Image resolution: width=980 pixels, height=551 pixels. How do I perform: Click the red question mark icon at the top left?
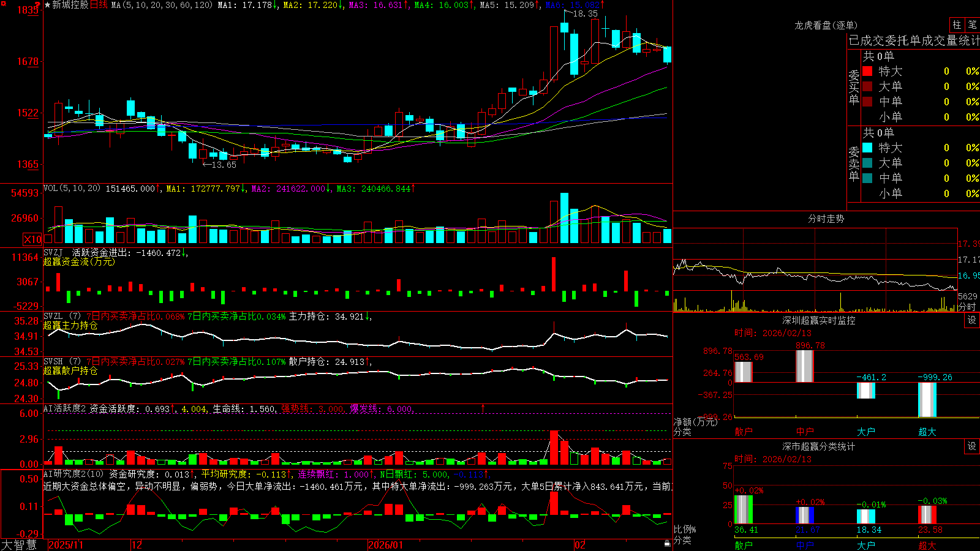coord(37,5)
